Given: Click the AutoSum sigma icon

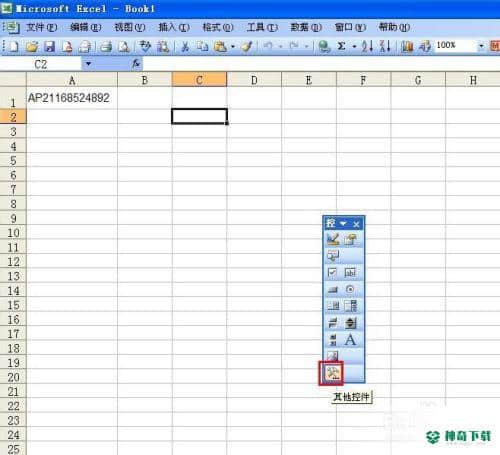Looking at the screenshot, I should tap(341, 46).
